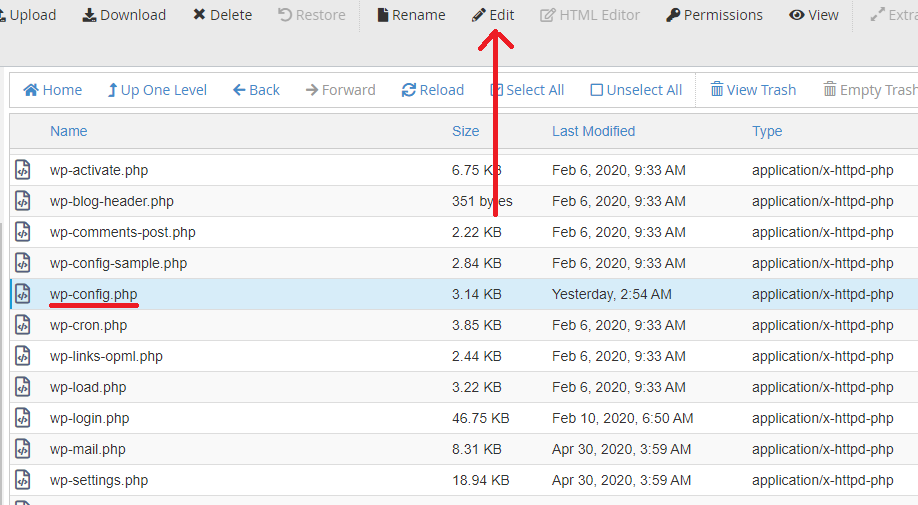The width and height of the screenshot is (918, 505).
Task: Select the wp-config.php file
Action: 94,294
